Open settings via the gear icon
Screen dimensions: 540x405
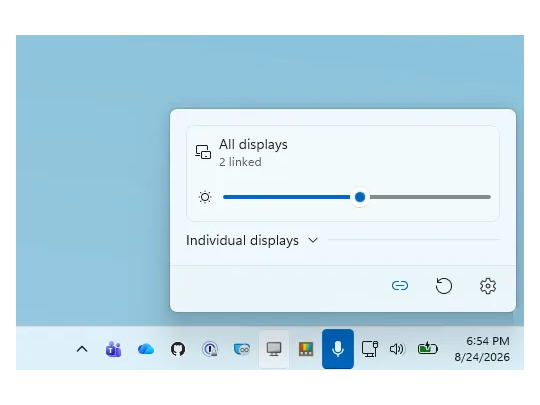pyautogui.click(x=488, y=286)
